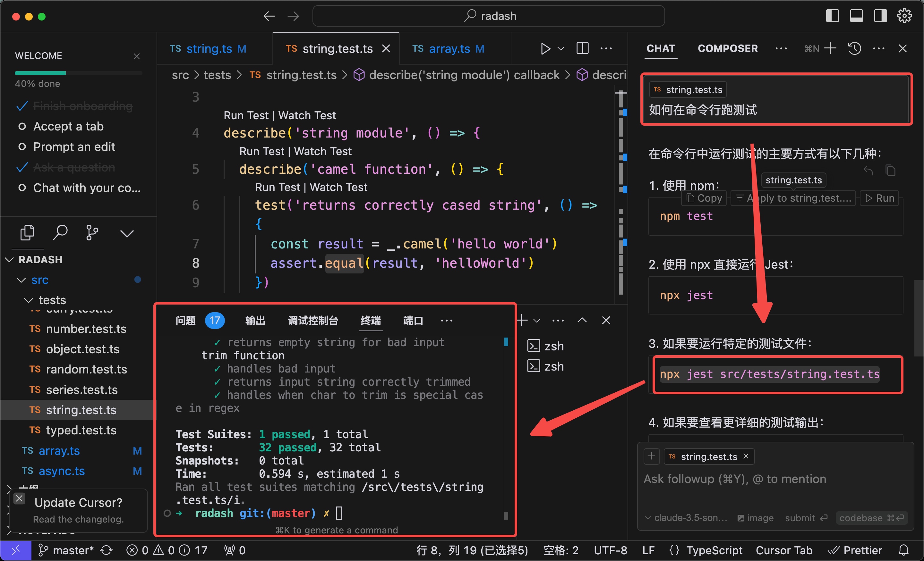924x561 pixels.
Task: Close the string.test.ts editor tab
Action: click(x=386, y=49)
